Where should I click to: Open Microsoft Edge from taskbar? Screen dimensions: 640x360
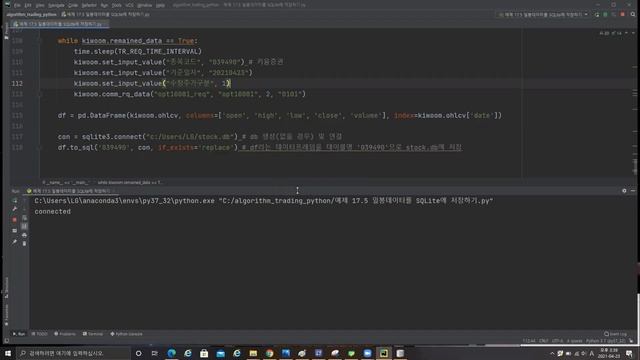point(171,353)
